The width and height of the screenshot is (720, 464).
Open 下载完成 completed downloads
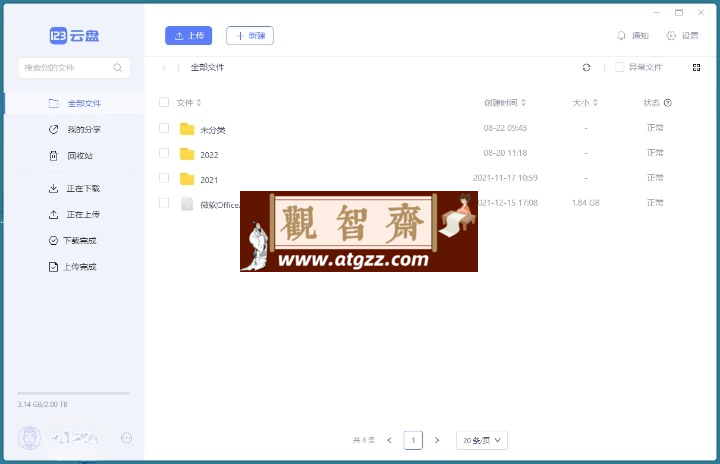(x=73, y=240)
